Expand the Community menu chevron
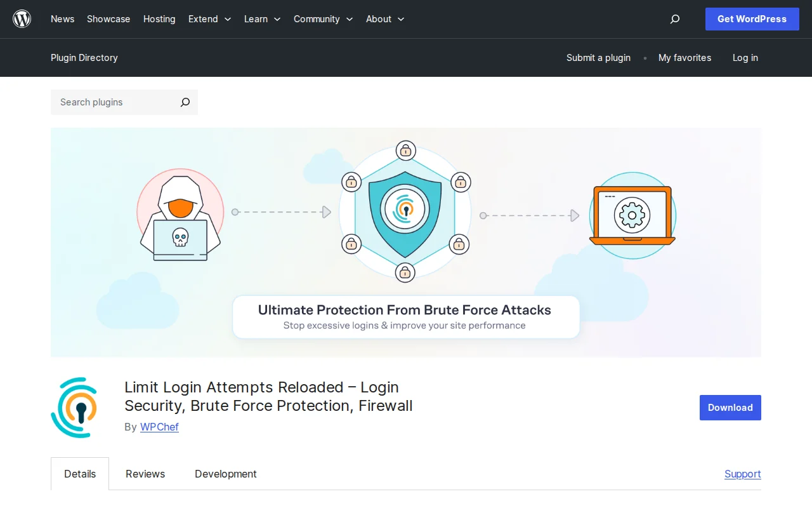Screen dimensions: 812x508 coord(350,20)
